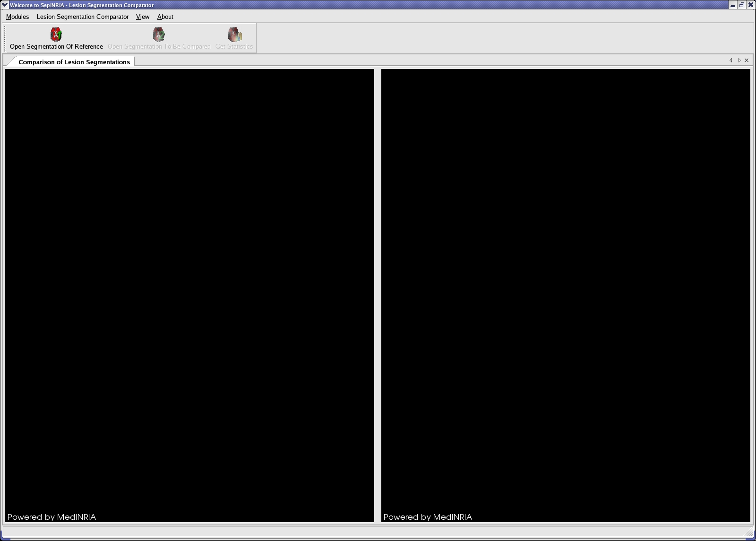756x541 pixels.
Task: Restore down the SepINRIA window
Action: (x=742, y=5)
